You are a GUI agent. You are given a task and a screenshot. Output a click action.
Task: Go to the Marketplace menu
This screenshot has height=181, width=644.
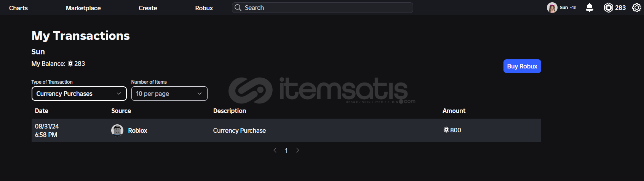click(83, 8)
